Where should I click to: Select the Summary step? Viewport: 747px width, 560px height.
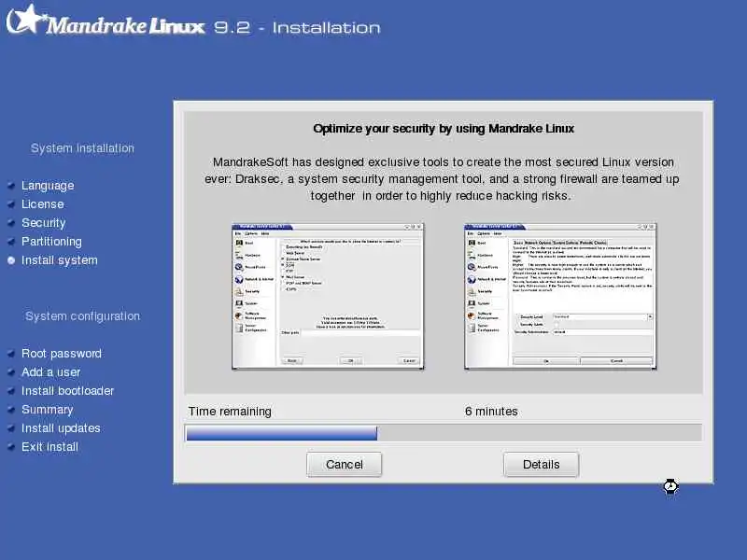point(48,410)
